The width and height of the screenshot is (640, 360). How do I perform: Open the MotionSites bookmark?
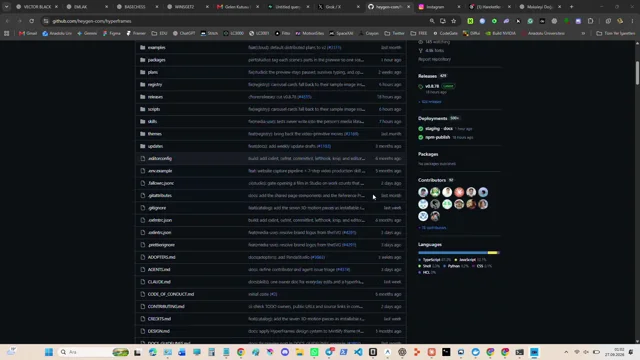point(310,33)
